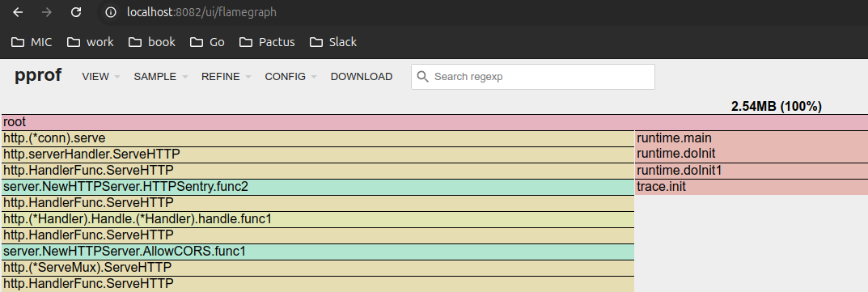868x292 pixels.
Task: Expand the SAMPLE dropdown menu
Action: click(x=160, y=77)
